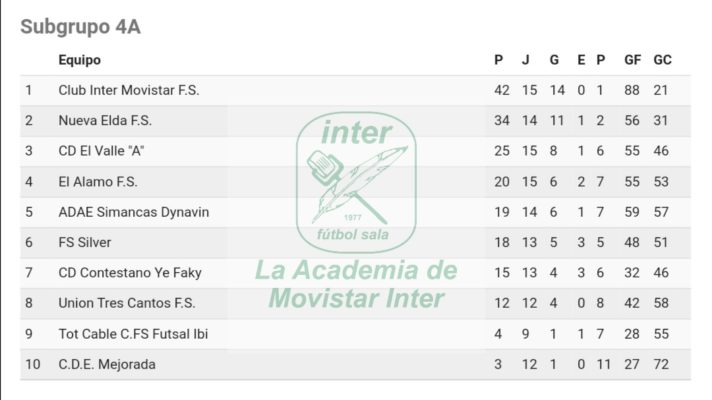Viewport: 712px width, 400px height.
Task: Click the G wins column header
Action: click(554, 60)
